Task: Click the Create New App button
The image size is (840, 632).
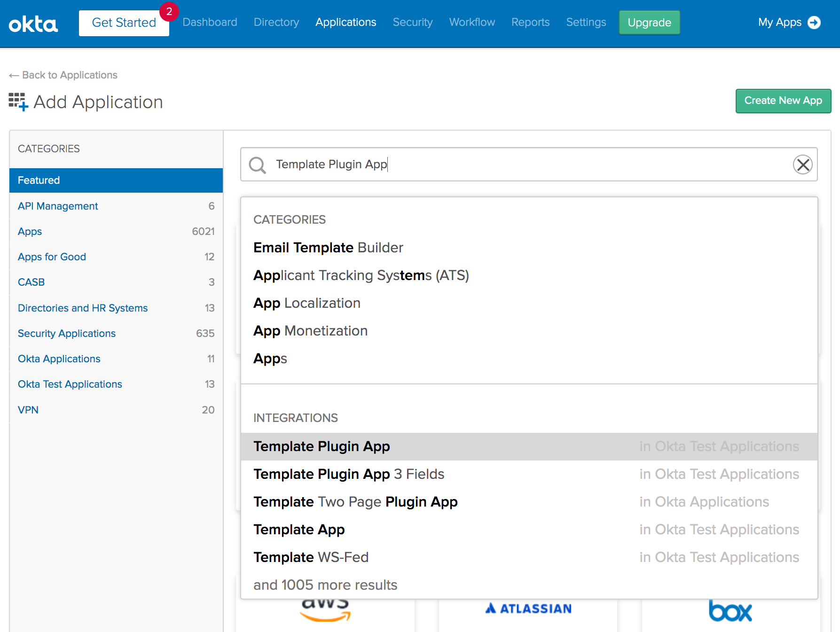Action: [x=783, y=101]
